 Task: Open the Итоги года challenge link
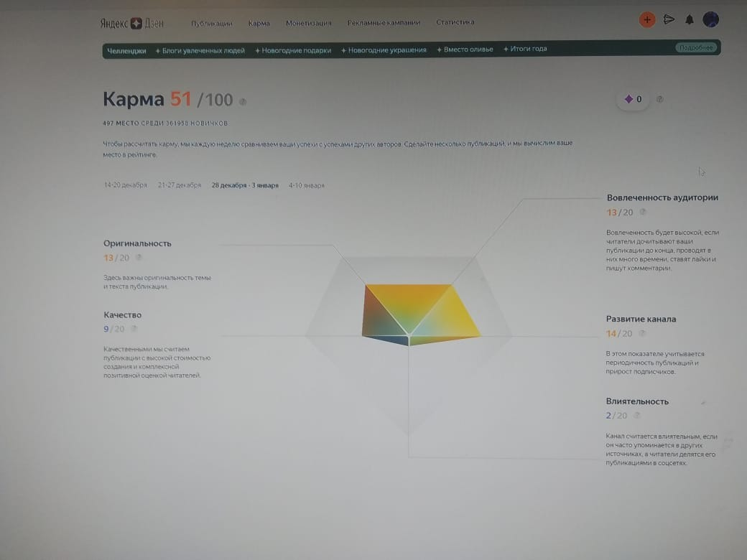pyautogui.click(x=525, y=49)
